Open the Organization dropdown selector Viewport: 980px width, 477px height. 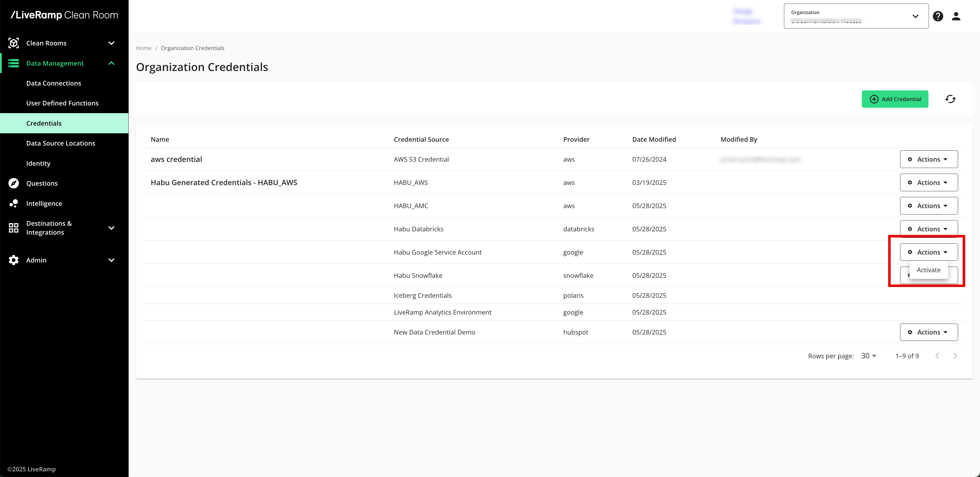pyautogui.click(x=856, y=16)
